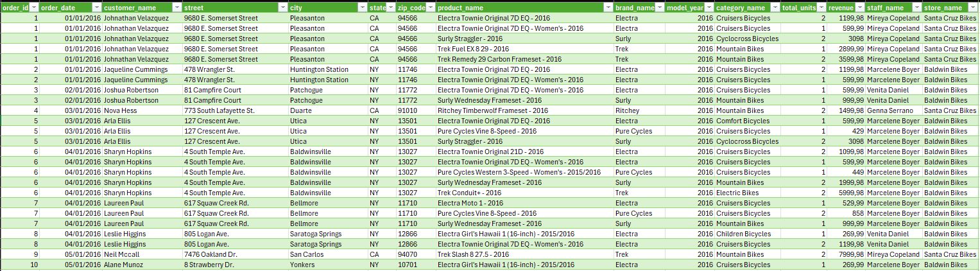
Task: Select product cell 'Ritchey Timberwolf Frameset - 2016'
Action: [524, 110]
